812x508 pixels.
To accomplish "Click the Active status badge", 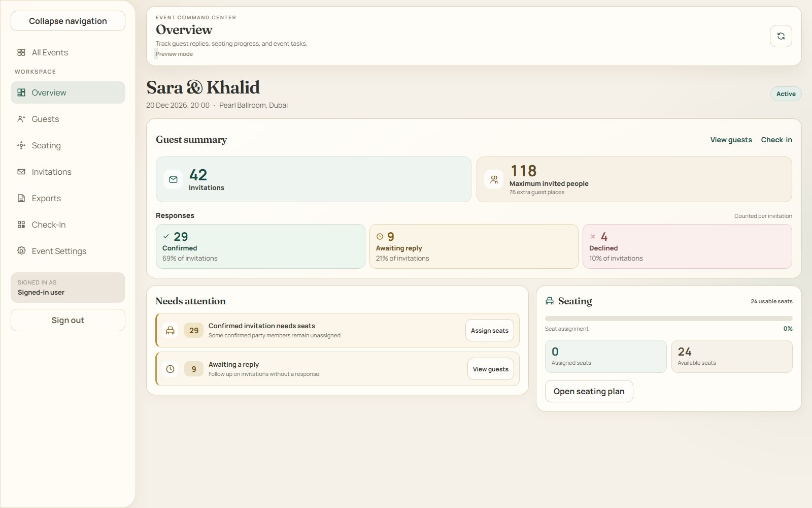I will coord(786,93).
